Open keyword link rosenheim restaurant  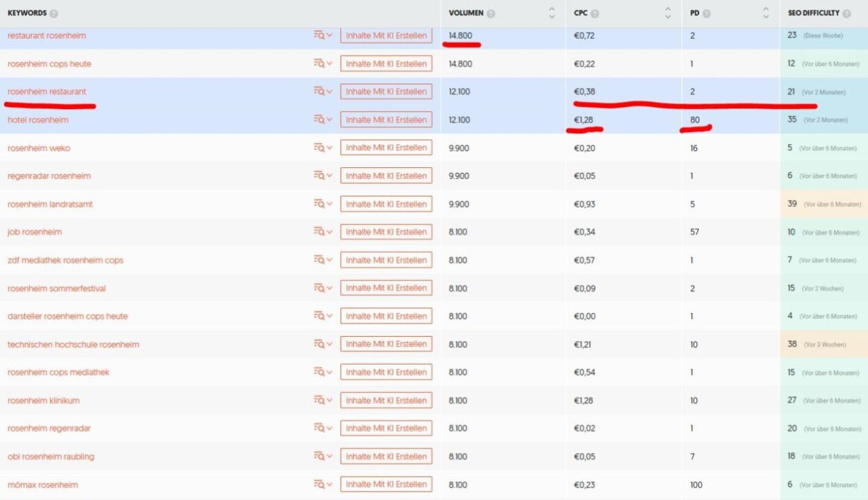[x=47, y=92]
